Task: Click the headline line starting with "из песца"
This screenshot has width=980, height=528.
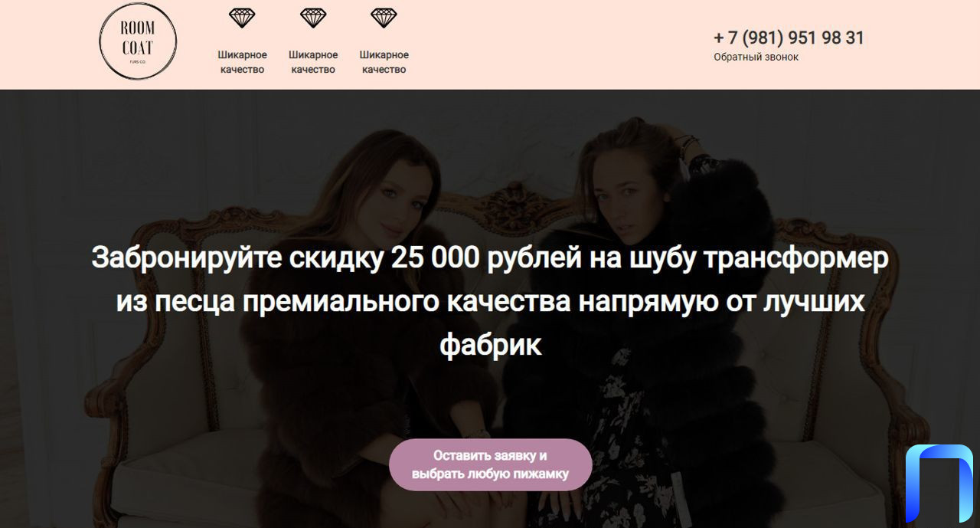Action: [490, 302]
